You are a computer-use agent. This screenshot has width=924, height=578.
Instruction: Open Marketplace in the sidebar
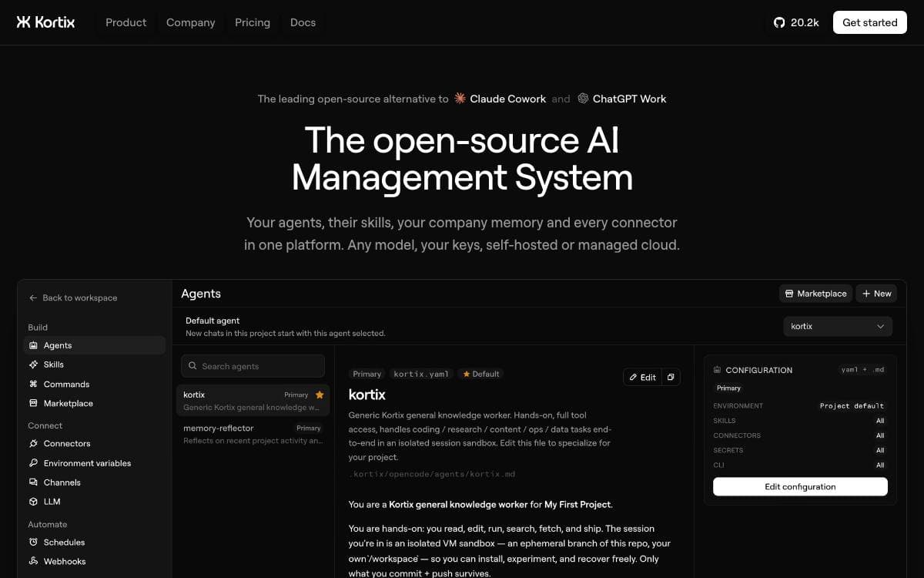tap(94, 403)
